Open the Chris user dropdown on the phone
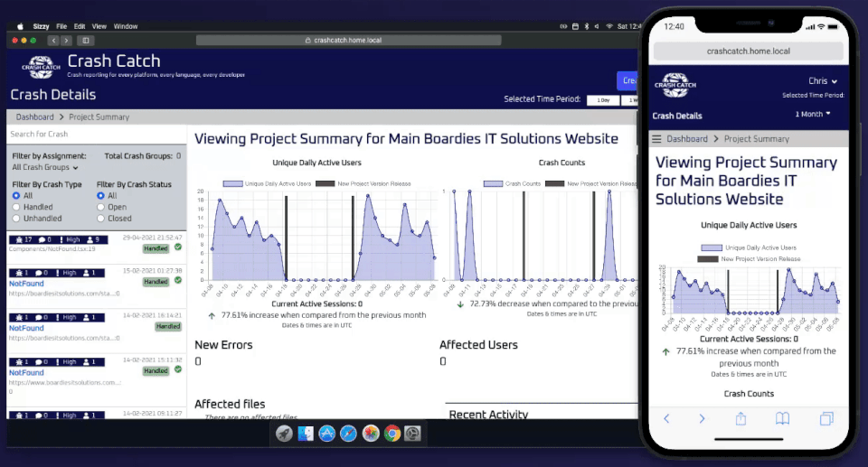868x467 pixels. [823, 80]
